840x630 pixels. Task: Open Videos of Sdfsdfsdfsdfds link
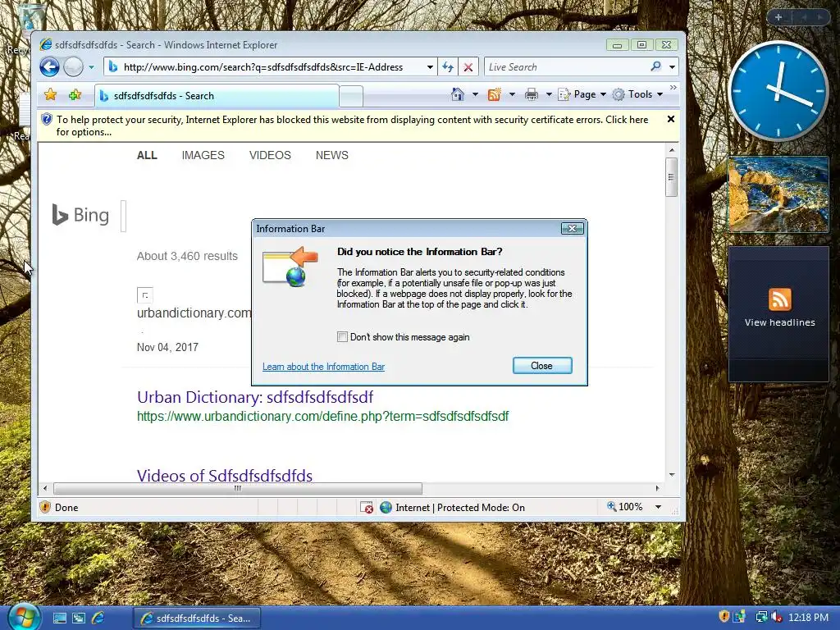tap(225, 475)
